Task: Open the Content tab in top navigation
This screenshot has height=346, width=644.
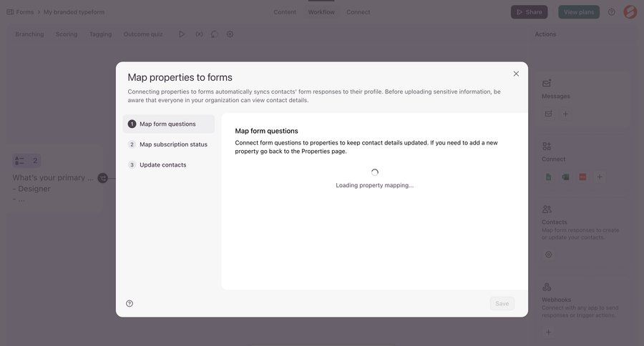Action: coord(285,12)
